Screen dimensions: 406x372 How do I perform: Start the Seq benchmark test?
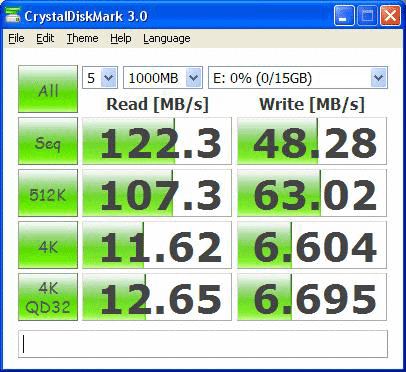click(48, 141)
